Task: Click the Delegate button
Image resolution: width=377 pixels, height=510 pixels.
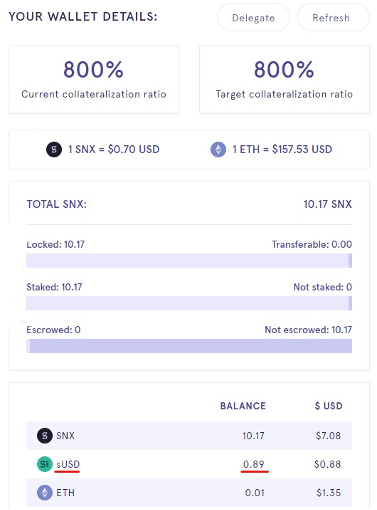Action: [253, 17]
